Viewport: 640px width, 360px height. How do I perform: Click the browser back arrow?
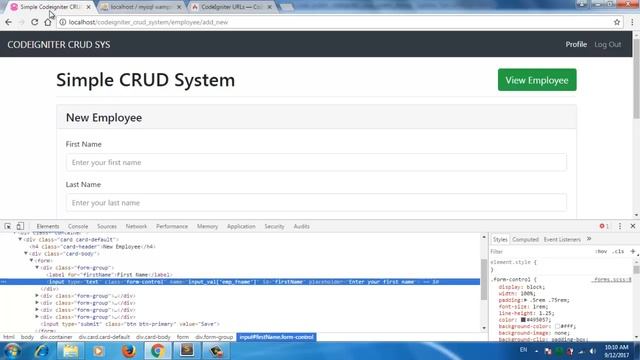tap(9, 22)
